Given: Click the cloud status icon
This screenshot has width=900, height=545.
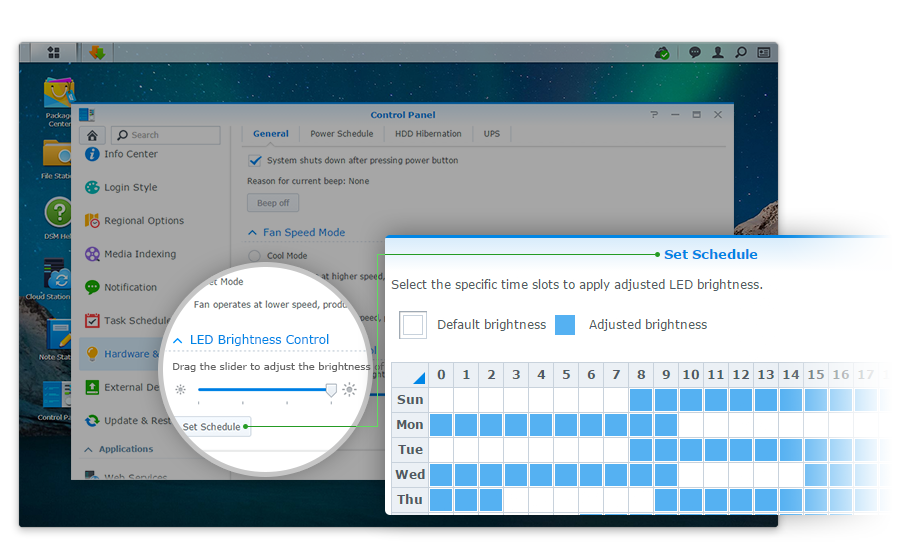Looking at the screenshot, I should (x=661, y=52).
